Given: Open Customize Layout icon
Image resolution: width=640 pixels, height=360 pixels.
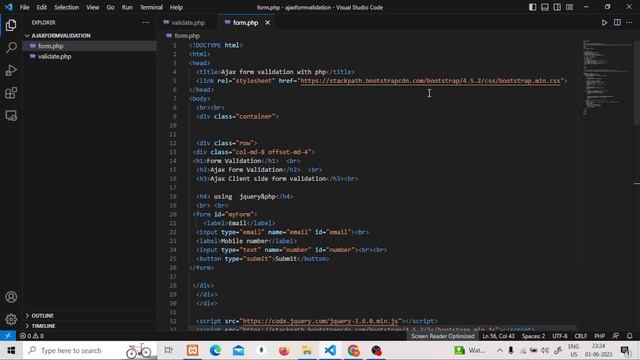Looking at the screenshot, I should [x=569, y=7].
